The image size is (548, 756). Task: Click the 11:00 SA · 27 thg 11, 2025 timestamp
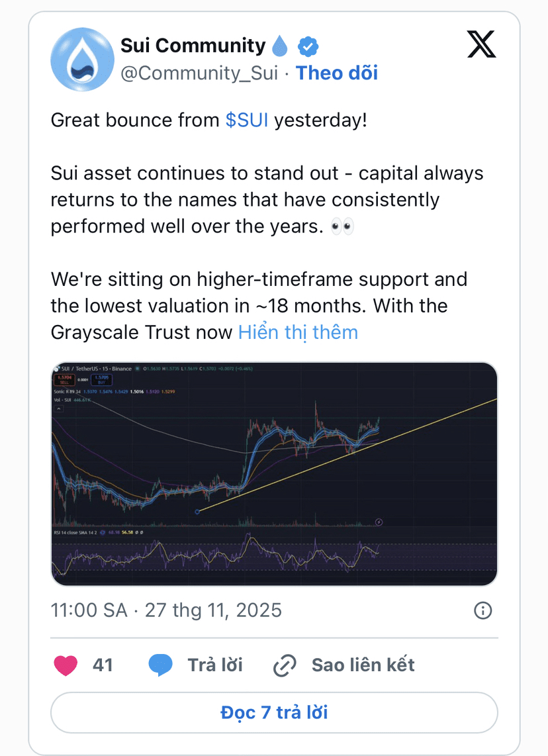pos(166,610)
